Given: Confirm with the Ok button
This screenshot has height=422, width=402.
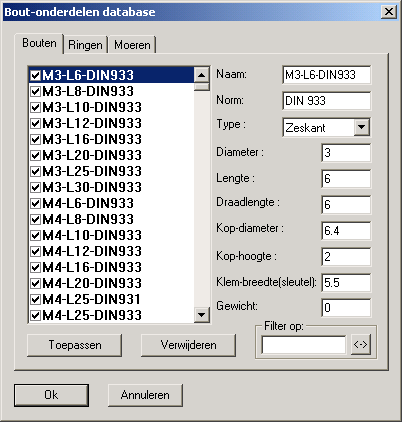Looking at the screenshot, I should tap(51, 395).
